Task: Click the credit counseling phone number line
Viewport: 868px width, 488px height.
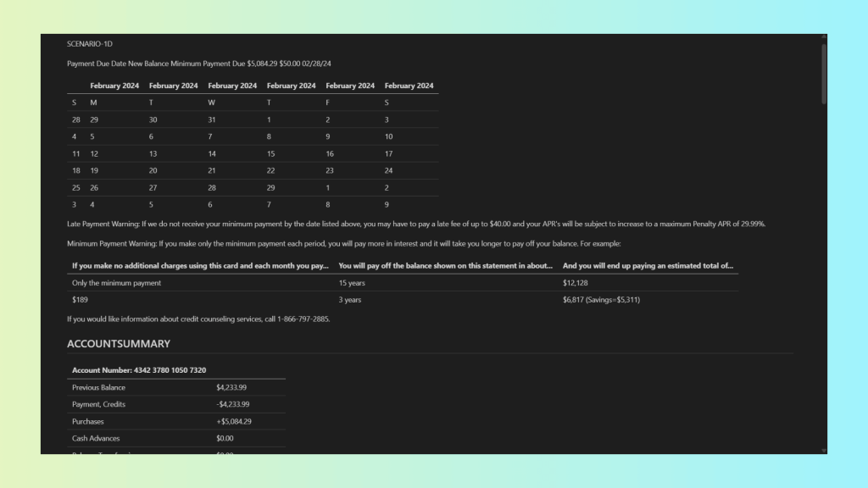Action: coord(198,319)
